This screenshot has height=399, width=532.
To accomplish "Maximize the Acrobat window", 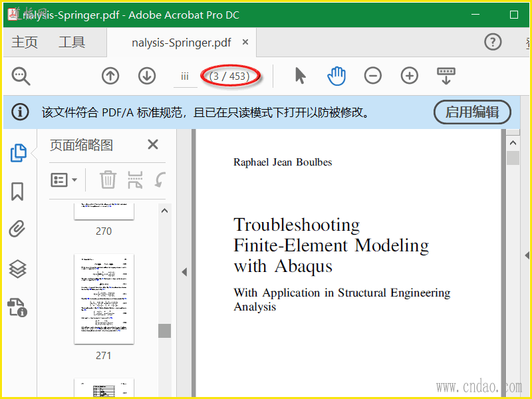I will click(x=514, y=15).
